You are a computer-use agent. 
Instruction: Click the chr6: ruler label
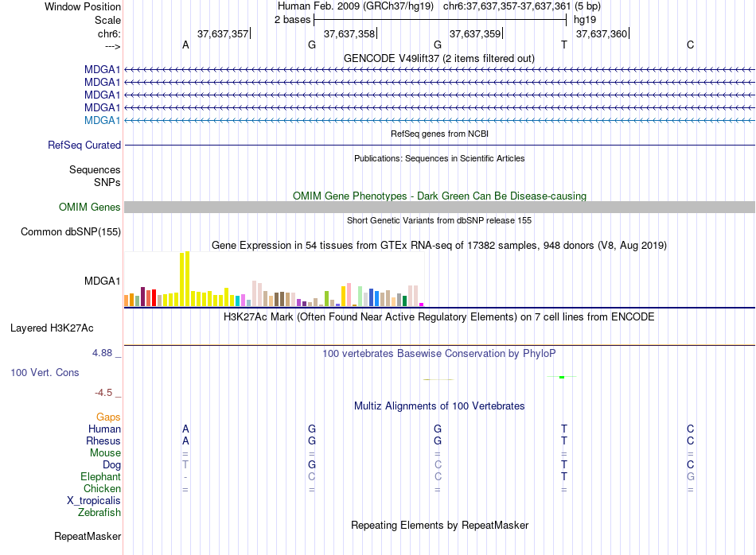point(109,33)
